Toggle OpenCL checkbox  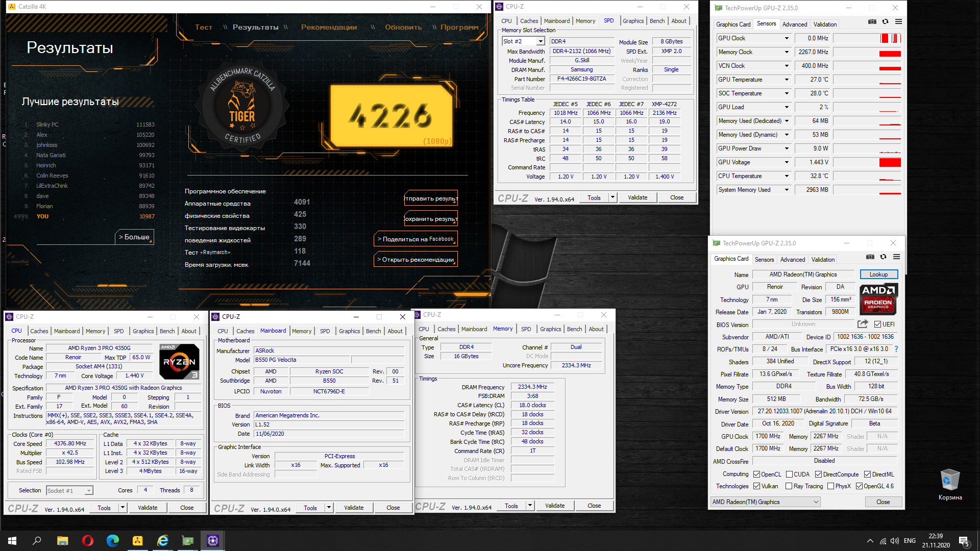click(757, 474)
